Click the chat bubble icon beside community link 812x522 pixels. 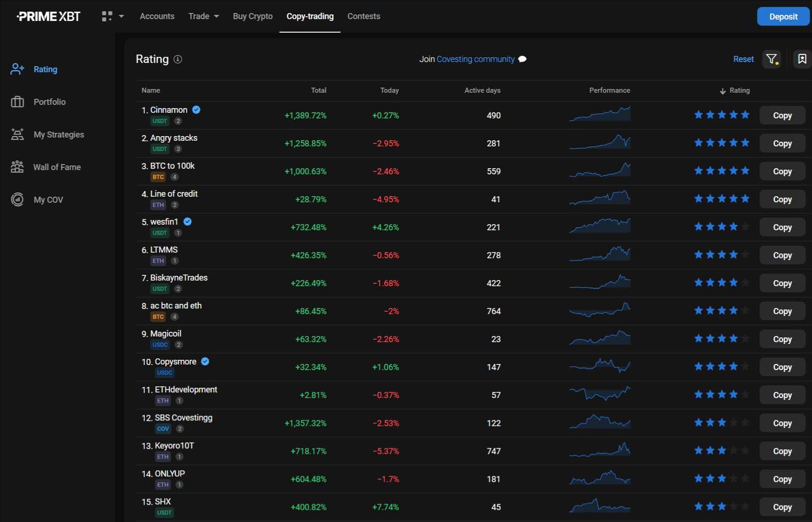point(522,59)
